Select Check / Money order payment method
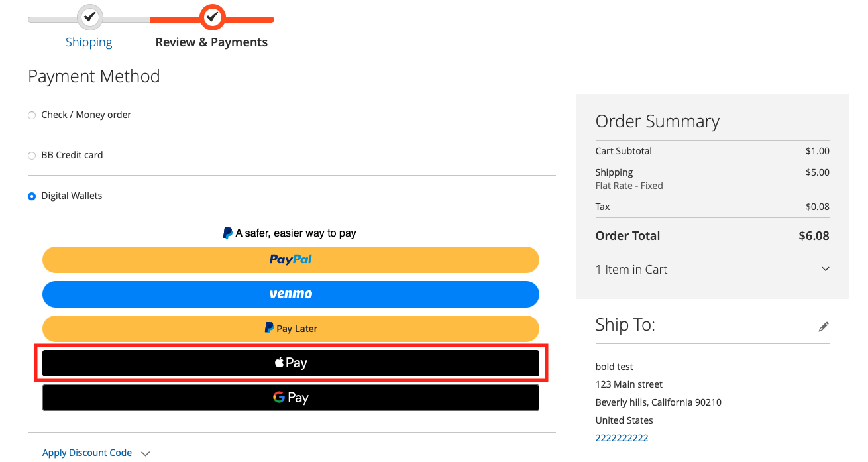Screen dimensions: 868x462 (31, 115)
